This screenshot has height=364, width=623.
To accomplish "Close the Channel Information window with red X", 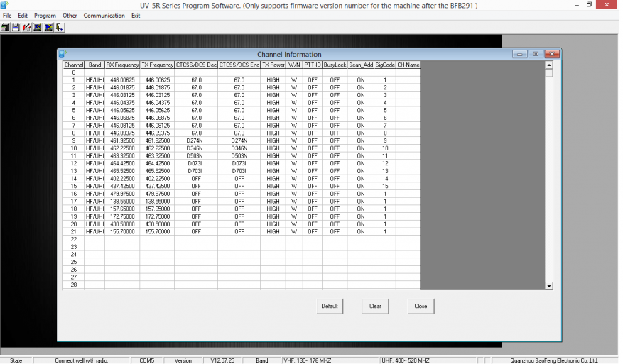I will point(552,54).
